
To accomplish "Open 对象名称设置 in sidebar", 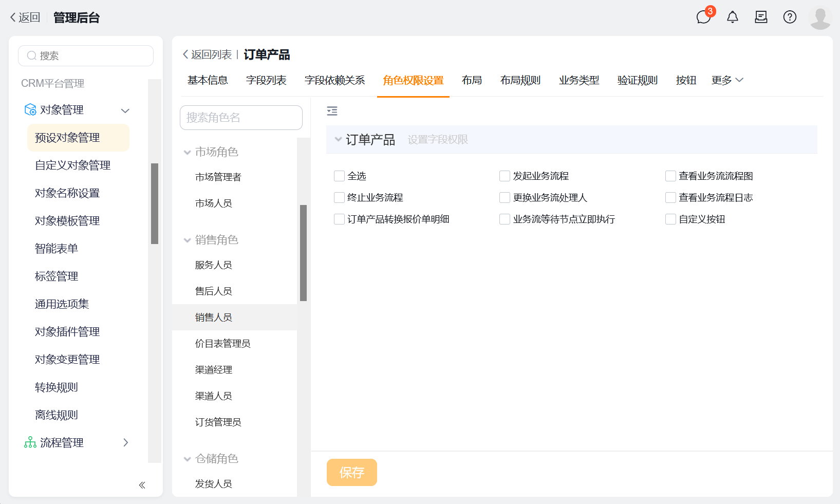I will coord(67,193).
